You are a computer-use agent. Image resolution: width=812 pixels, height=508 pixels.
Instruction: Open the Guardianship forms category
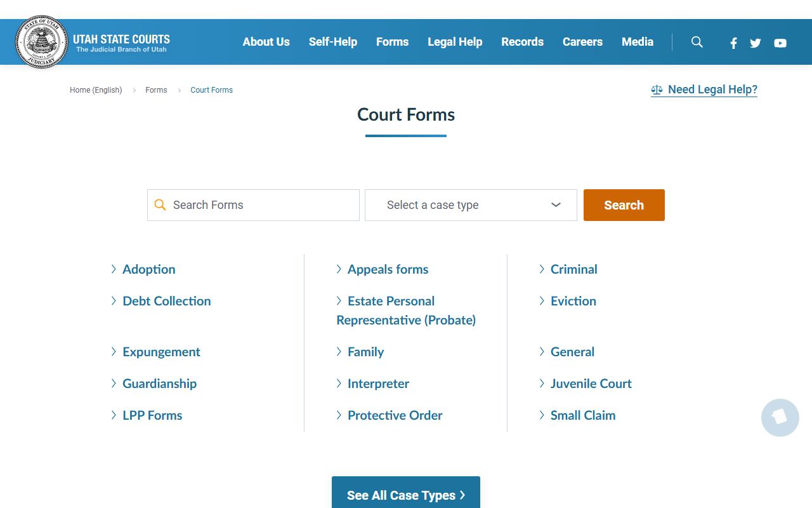[159, 384]
